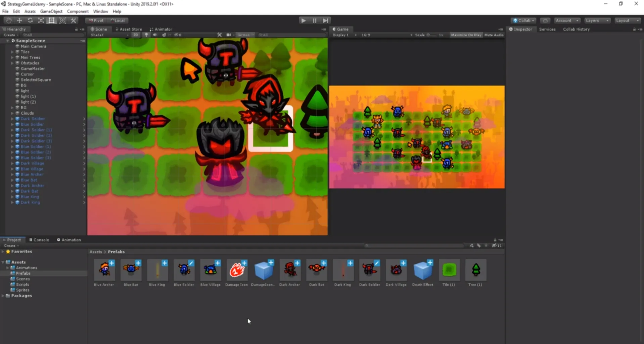The width and height of the screenshot is (644, 344).
Task: Open the cloud services icon
Action: pyautogui.click(x=545, y=20)
